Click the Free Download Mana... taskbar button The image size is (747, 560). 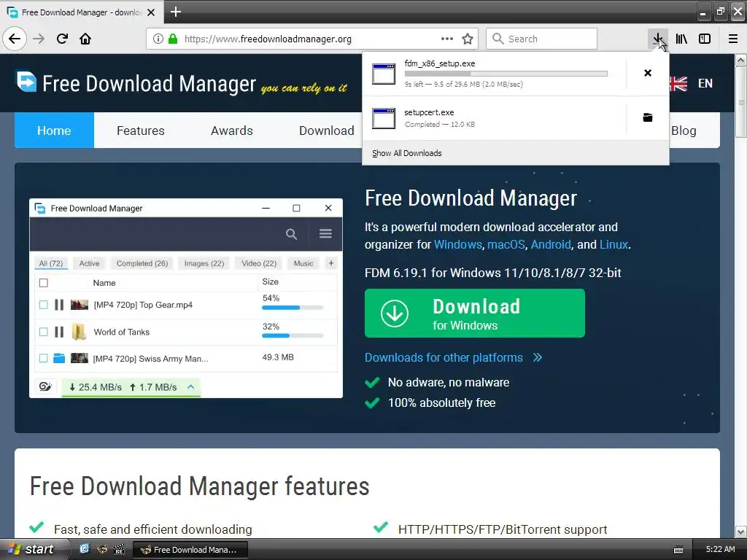click(x=190, y=550)
